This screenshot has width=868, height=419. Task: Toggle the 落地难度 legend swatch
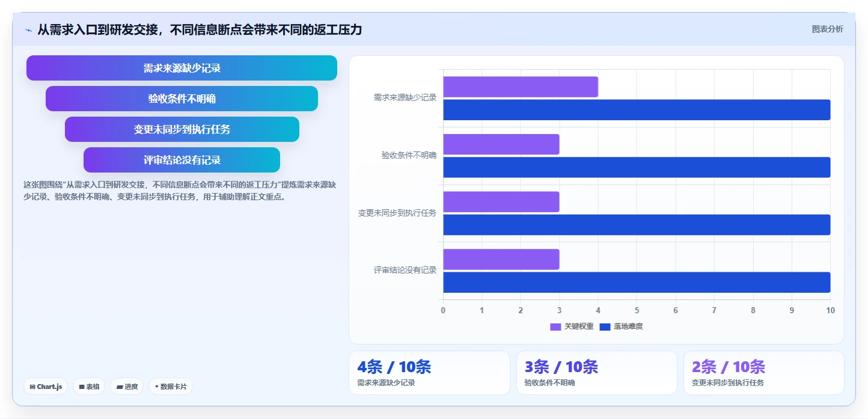tap(605, 327)
